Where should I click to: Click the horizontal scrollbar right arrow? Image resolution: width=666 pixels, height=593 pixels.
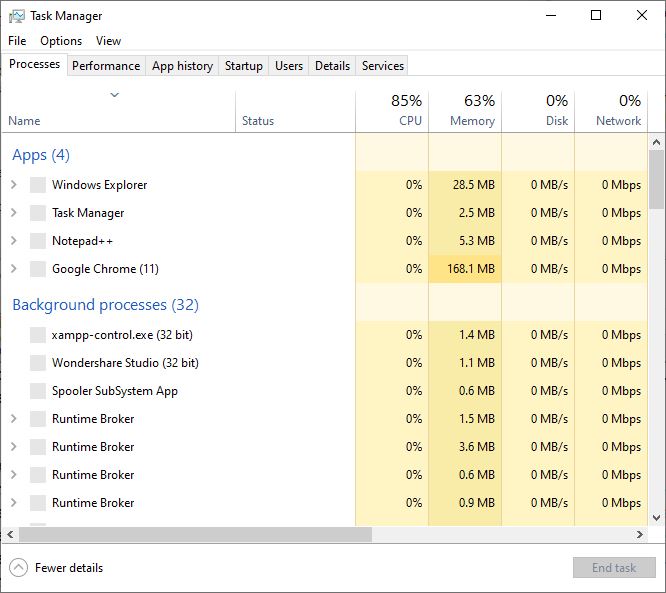click(x=640, y=535)
